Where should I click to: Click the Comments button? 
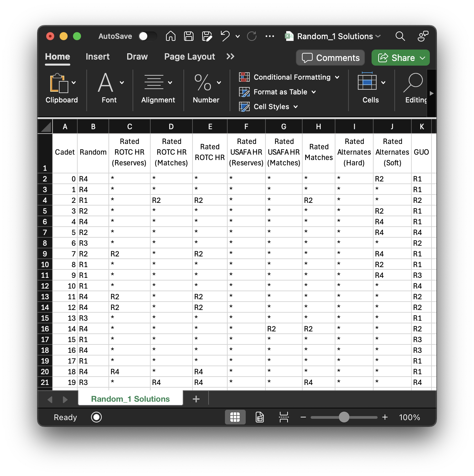click(x=330, y=58)
